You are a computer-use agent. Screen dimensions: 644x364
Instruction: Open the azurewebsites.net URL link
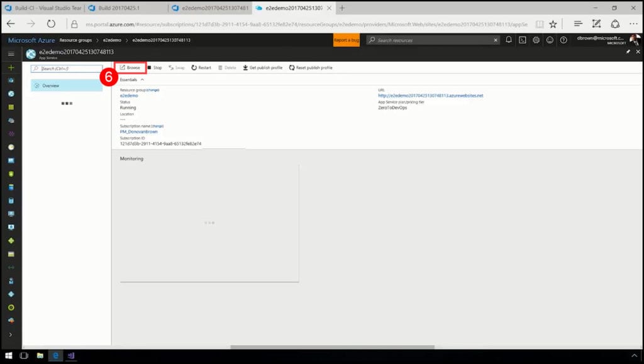430,96
